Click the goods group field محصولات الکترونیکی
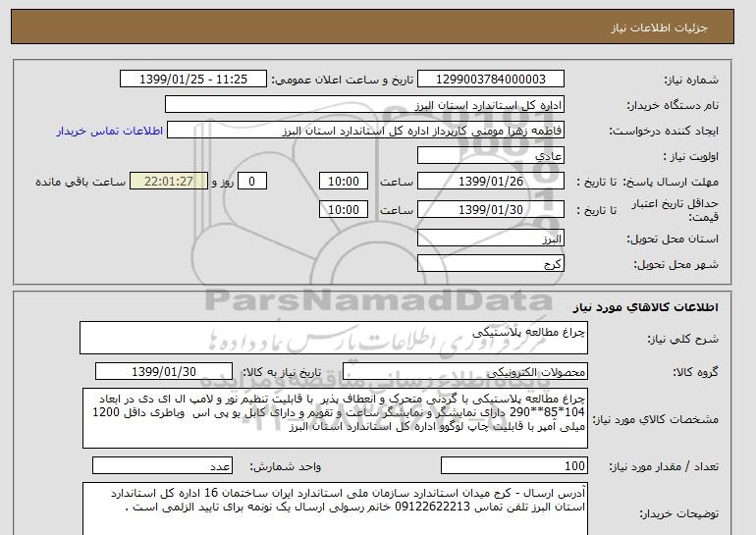This screenshot has width=756, height=535. (465, 372)
